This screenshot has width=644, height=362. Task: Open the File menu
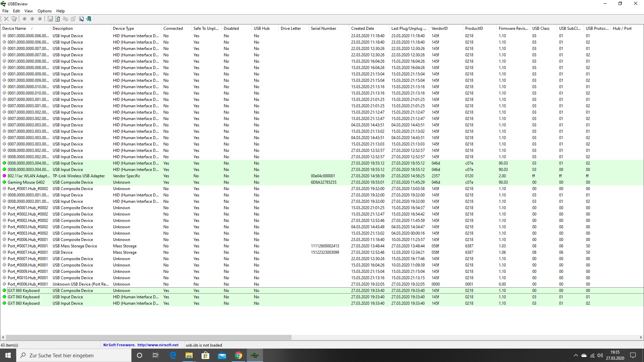pos(5,11)
